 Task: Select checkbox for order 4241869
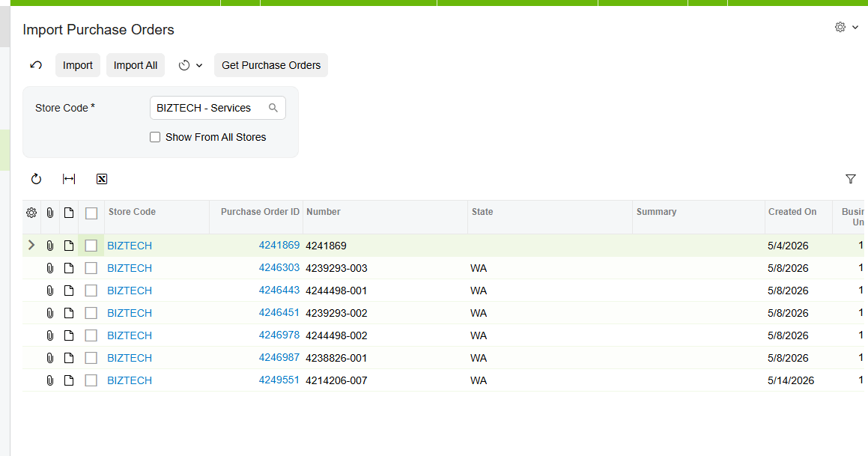[91, 246]
